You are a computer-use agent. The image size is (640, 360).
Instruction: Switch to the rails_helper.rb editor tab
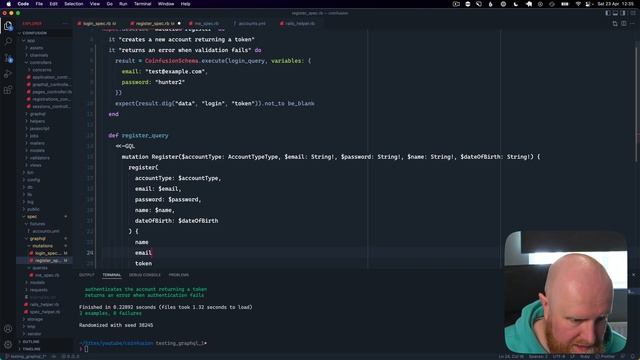tap(300, 24)
